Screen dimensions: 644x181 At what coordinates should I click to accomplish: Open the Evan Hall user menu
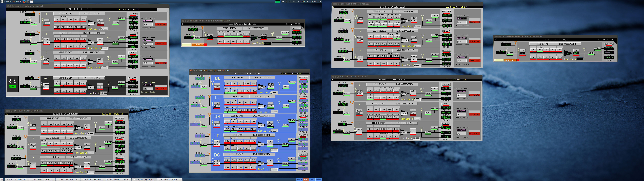pyautogui.click(x=312, y=2)
